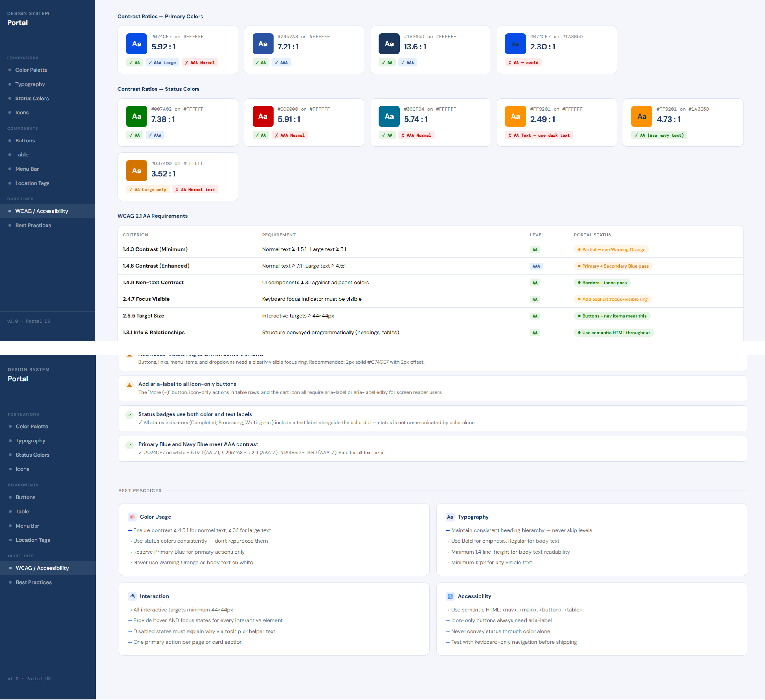This screenshot has width=765, height=700.
Task: Click the Accessibility card icon
Action: coord(450,596)
